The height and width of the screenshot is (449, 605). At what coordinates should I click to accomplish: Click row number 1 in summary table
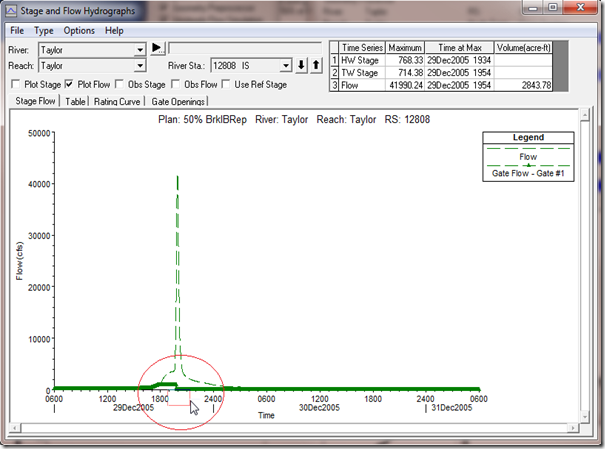click(x=335, y=60)
